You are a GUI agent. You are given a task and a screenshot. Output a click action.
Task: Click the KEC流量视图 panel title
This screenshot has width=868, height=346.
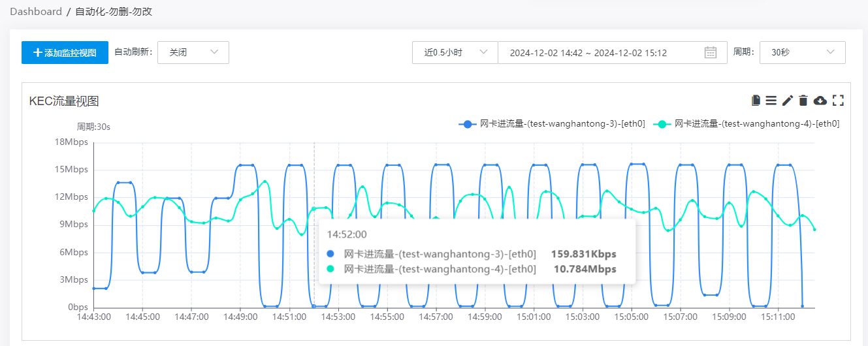click(64, 101)
